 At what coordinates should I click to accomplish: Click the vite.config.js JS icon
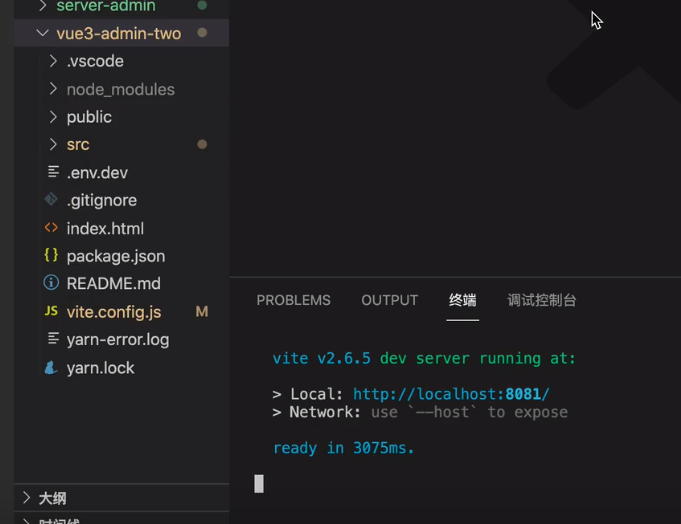(51, 311)
